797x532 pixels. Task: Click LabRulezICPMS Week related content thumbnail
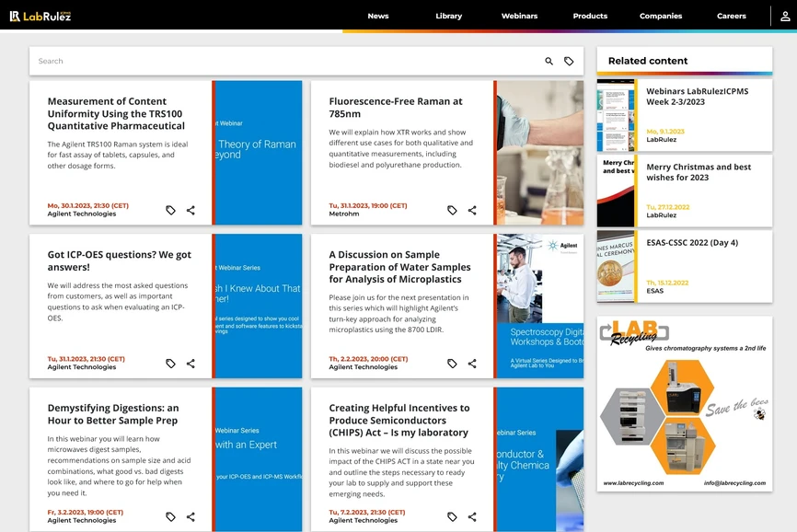616,115
